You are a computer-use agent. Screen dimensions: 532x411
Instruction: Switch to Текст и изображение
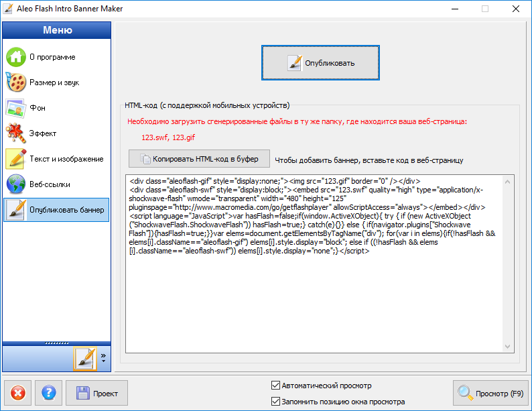(56, 159)
